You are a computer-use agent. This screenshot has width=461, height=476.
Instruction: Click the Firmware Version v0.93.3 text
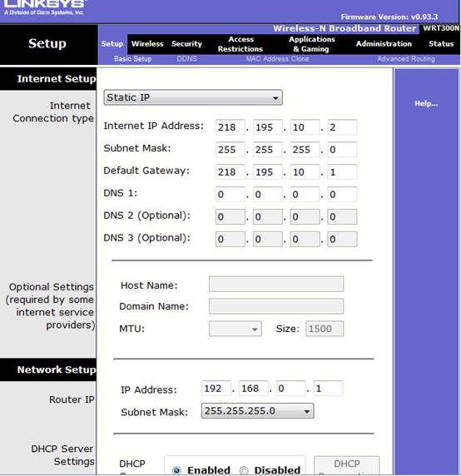click(389, 17)
